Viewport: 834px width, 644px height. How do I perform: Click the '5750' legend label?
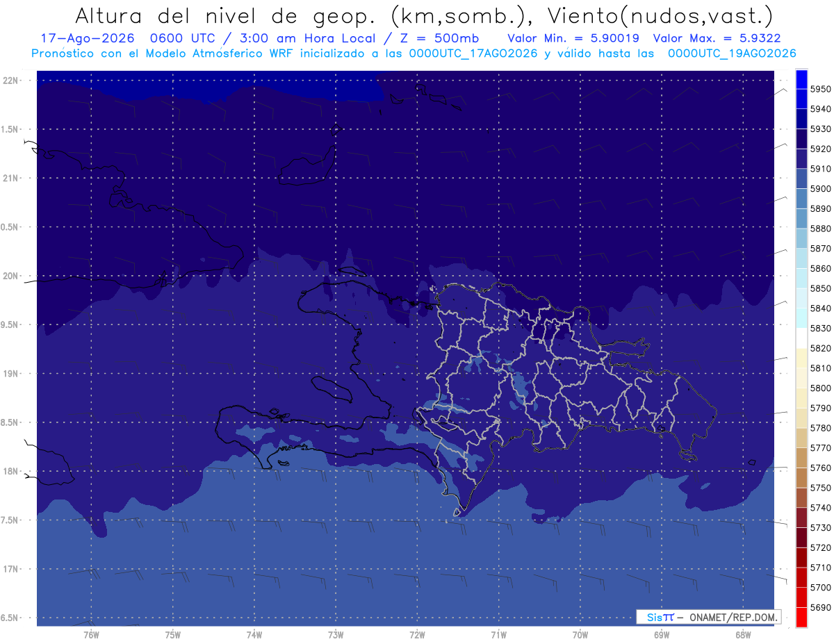click(x=821, y=488)
